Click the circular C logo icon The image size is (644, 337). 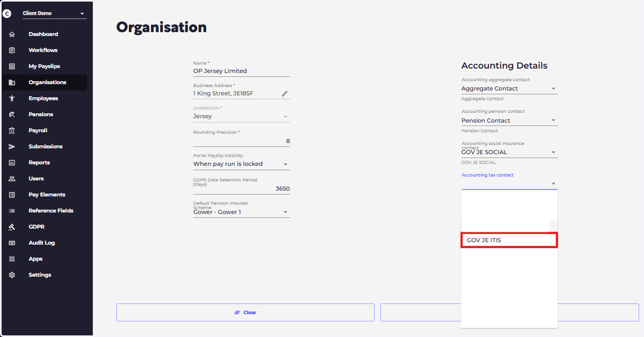pos(7,13)
